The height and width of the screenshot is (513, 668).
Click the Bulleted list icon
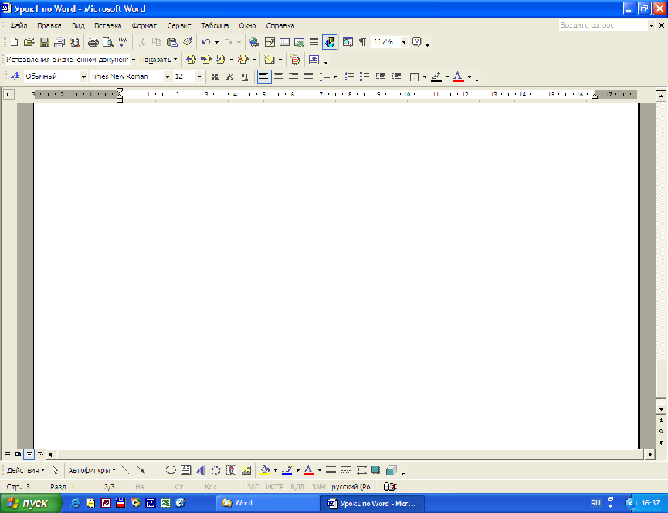pyautogui.click(x=364, y=76)
